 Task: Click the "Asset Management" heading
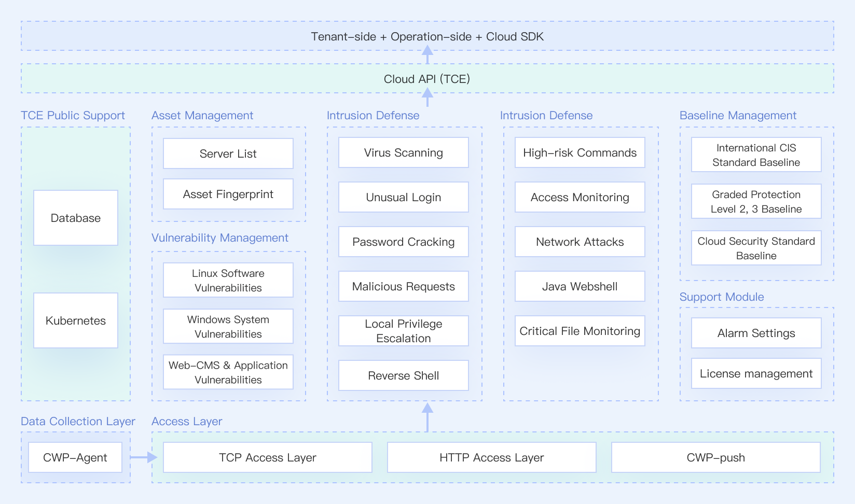pyautogui.click(x=202, y=115)
